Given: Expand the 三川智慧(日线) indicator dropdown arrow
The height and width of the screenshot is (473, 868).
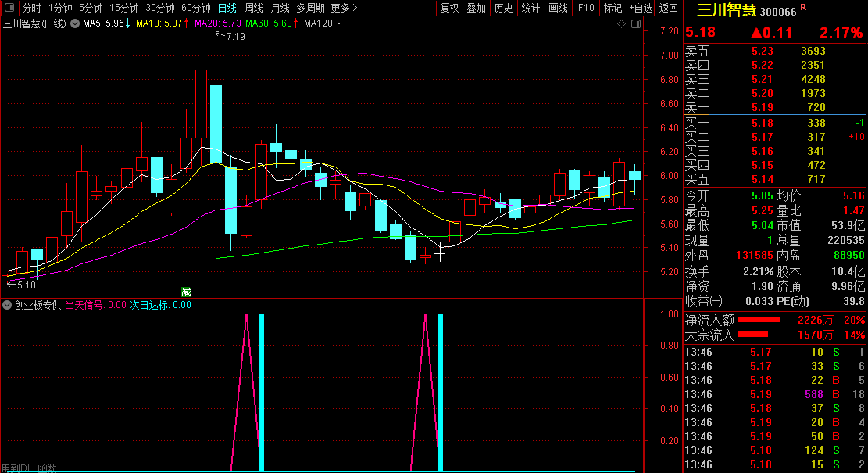Looking at the screenshot, I should coord(75,24).
